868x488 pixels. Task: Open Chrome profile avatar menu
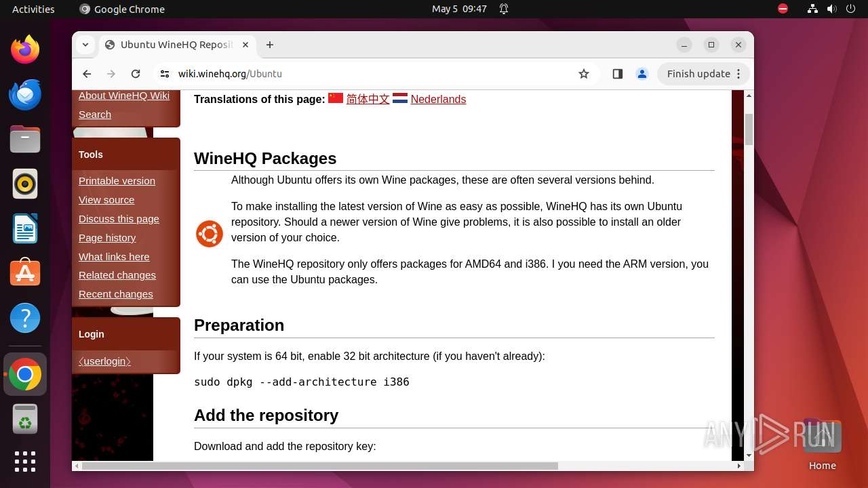click(642, 74)
